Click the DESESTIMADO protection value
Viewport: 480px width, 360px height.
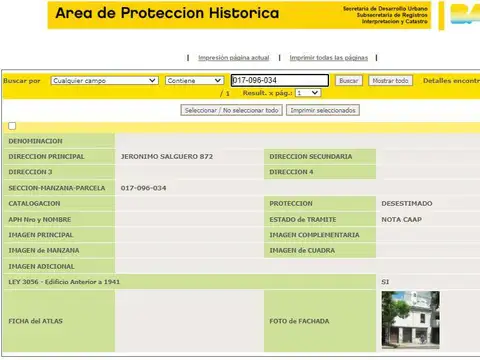coord(407,203)
